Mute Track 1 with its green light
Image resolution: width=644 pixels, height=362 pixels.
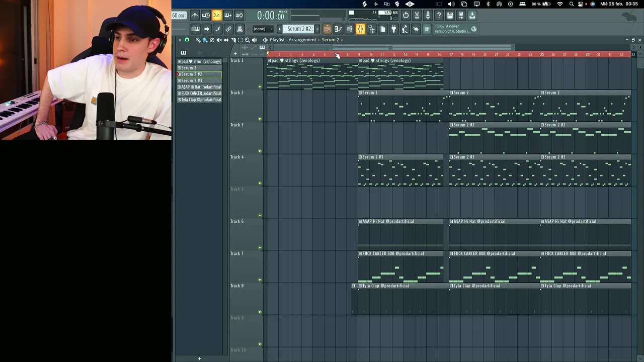point(260,86)
